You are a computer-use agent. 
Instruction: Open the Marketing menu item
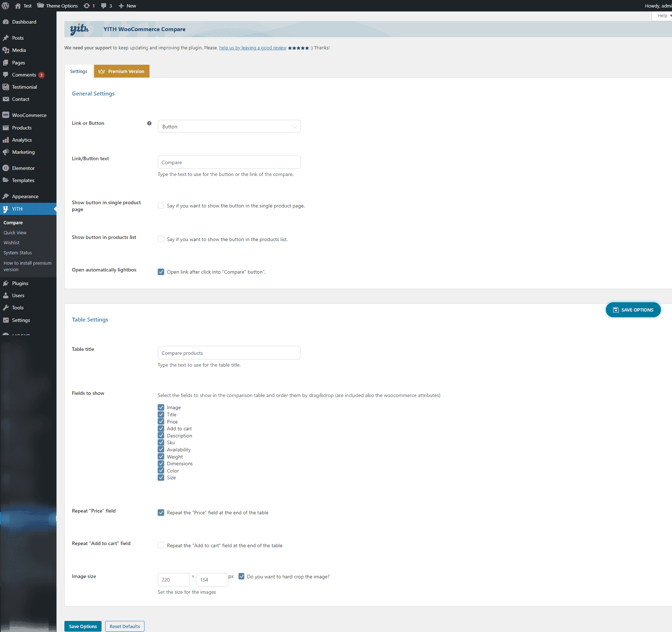(x=23, y=152)
